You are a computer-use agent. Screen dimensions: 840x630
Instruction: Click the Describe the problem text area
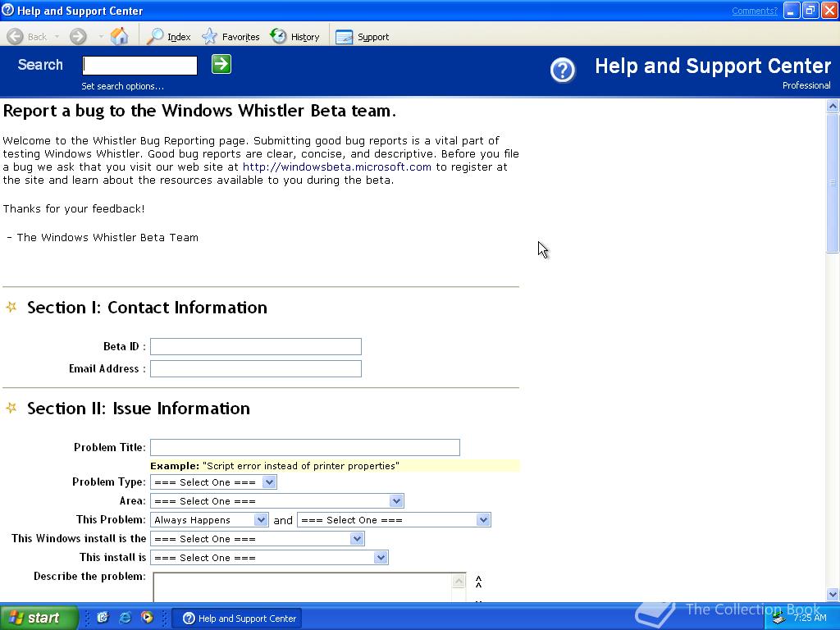304,587
